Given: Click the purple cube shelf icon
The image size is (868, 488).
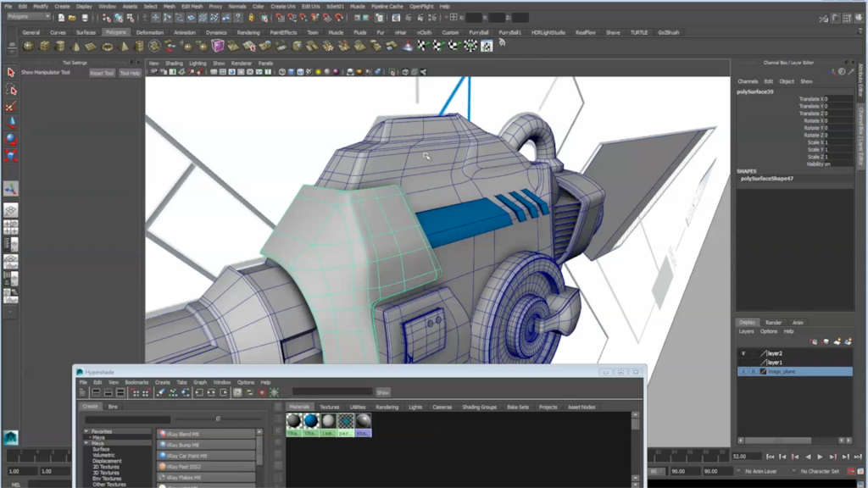Looking at the screenshot, I should (218, 46).
